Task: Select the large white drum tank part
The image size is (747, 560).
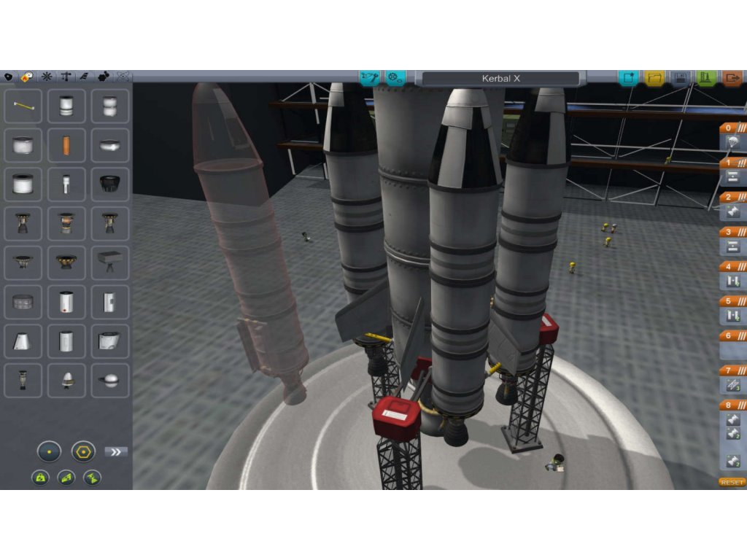Action: coord(23,184)
